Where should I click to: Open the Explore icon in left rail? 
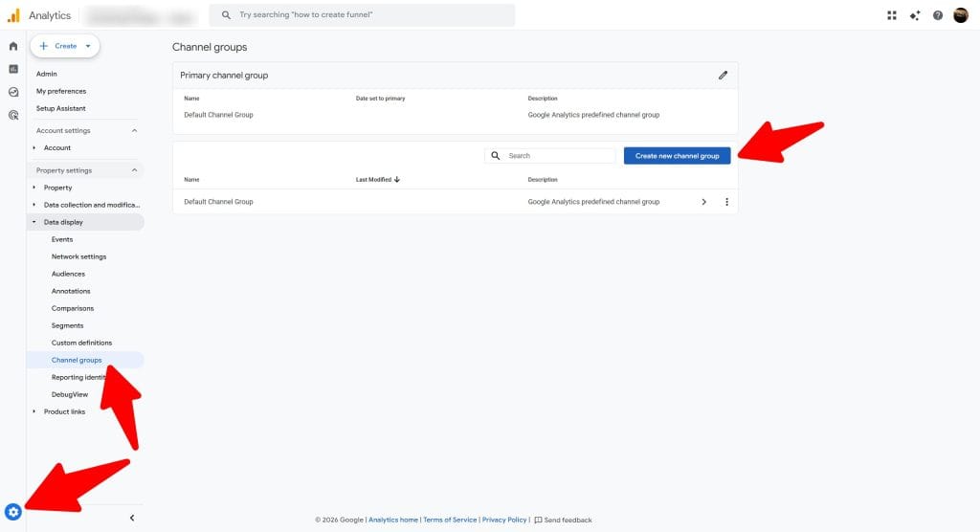[13, 92]
